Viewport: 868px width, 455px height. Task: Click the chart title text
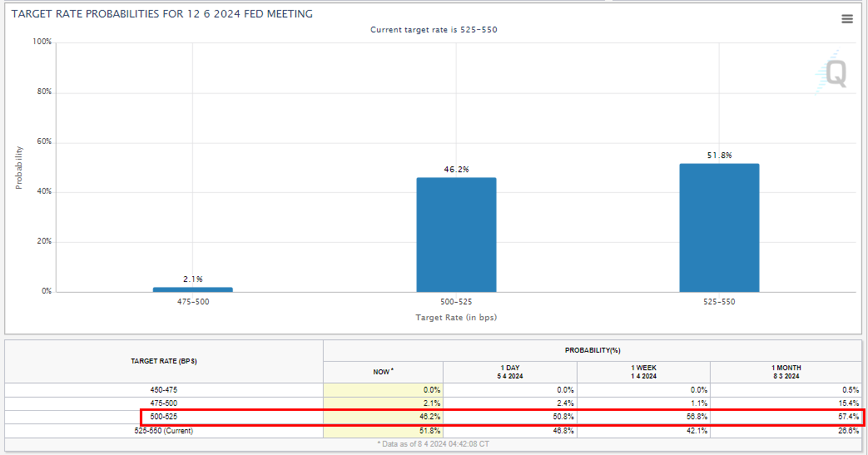pos(161,14)
